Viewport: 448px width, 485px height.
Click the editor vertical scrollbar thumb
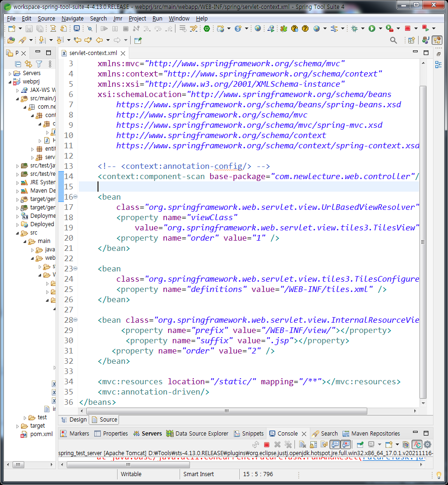(x=423, y=242)
